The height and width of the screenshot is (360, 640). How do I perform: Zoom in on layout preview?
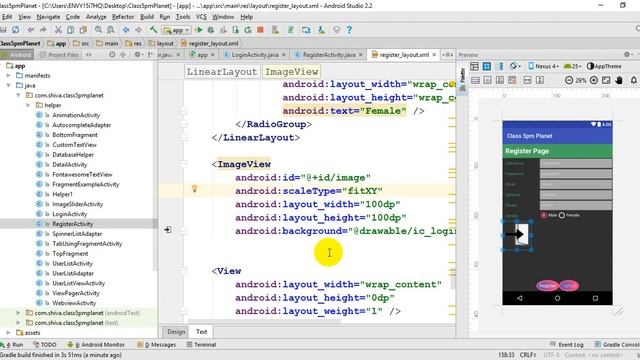click(594, 80)
